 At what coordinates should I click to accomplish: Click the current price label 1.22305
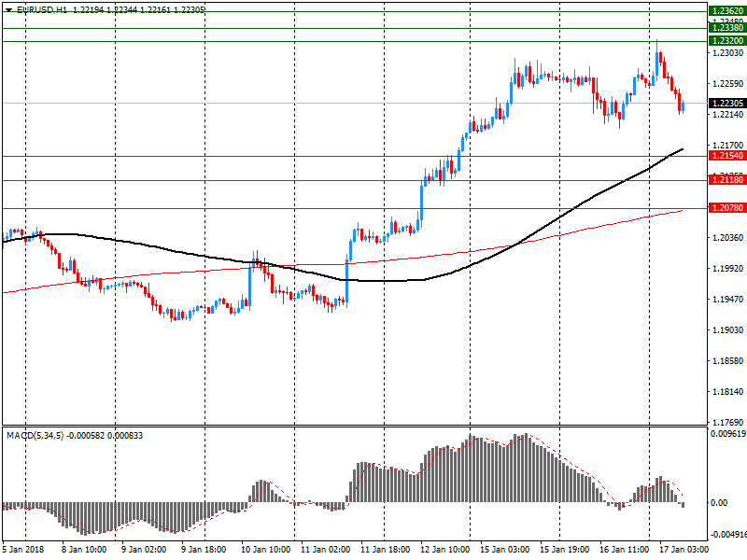(727, 104)
